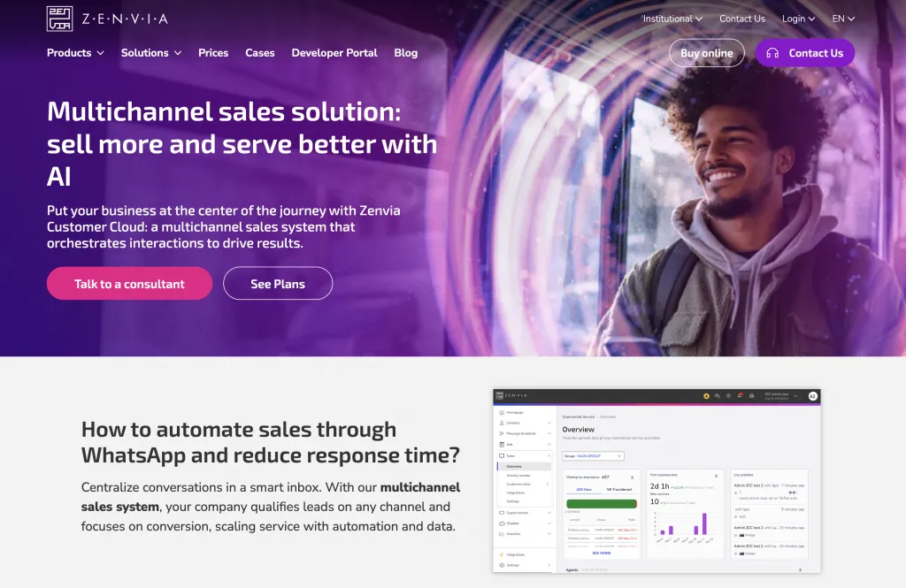
Task: Open the Prices page
Action: click(213, 52)
